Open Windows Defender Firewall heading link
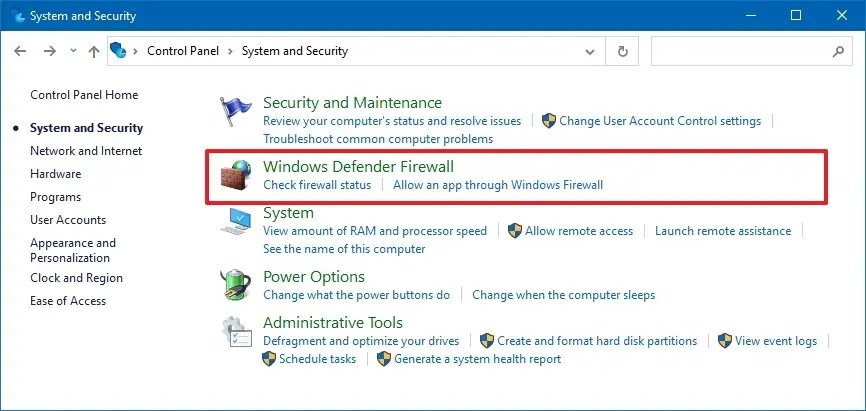This screenshot has height=411, width=866. pyautogui.click(x=358, y=166)
